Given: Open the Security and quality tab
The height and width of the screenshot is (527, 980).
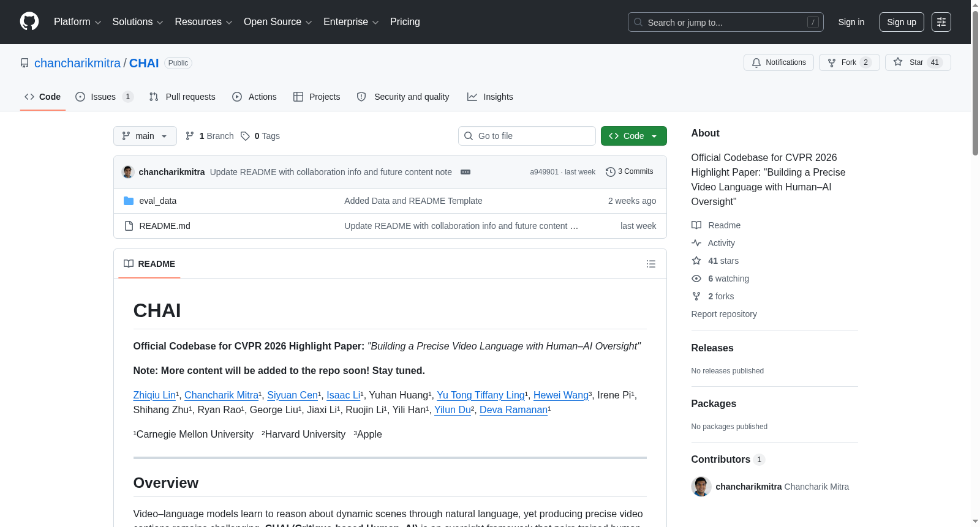Looking at the screenshot, I should point(403,97).
